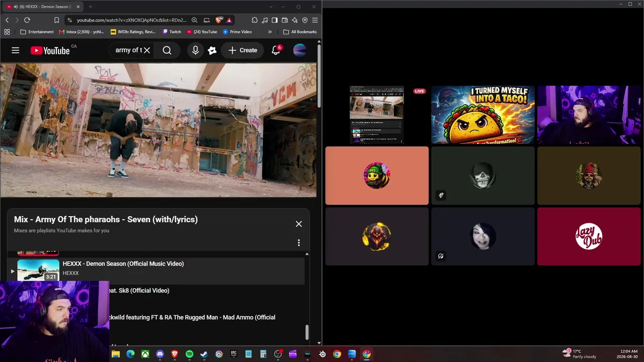This screenshot has height=362, width=644.
Task: Open the bookmarks bar apps grid
Action: coord(7,32)
